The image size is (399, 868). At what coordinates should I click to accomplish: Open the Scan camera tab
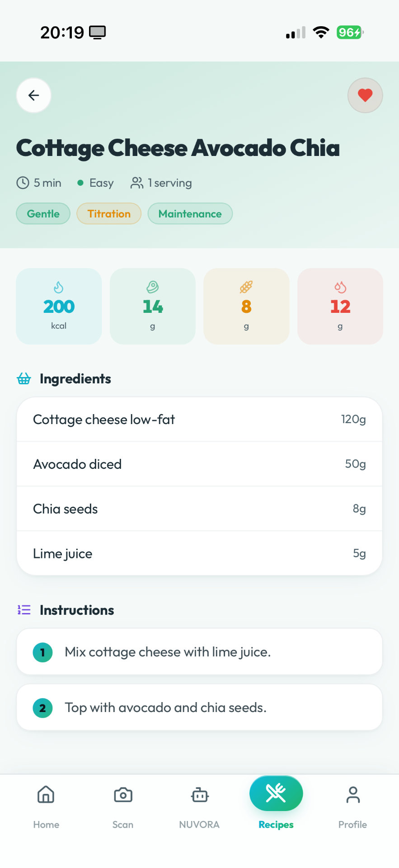click(123, 808)
